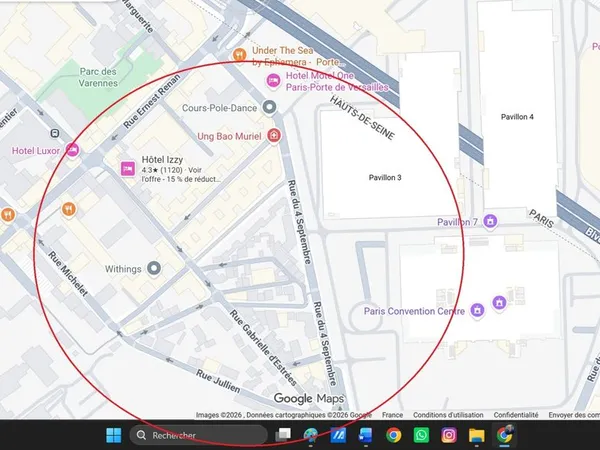
Task: Click the Ung Bao Muriel label
Action: 229,136
